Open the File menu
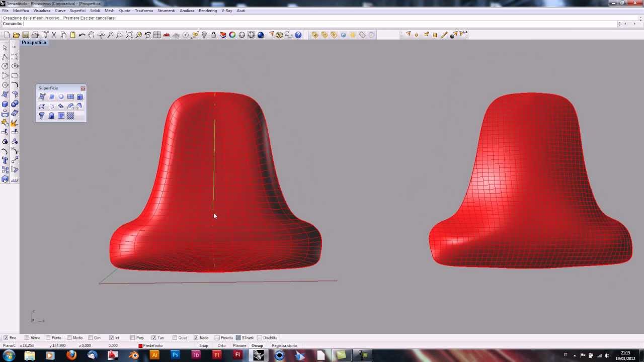The image size is (644, 362). (5, 11)
